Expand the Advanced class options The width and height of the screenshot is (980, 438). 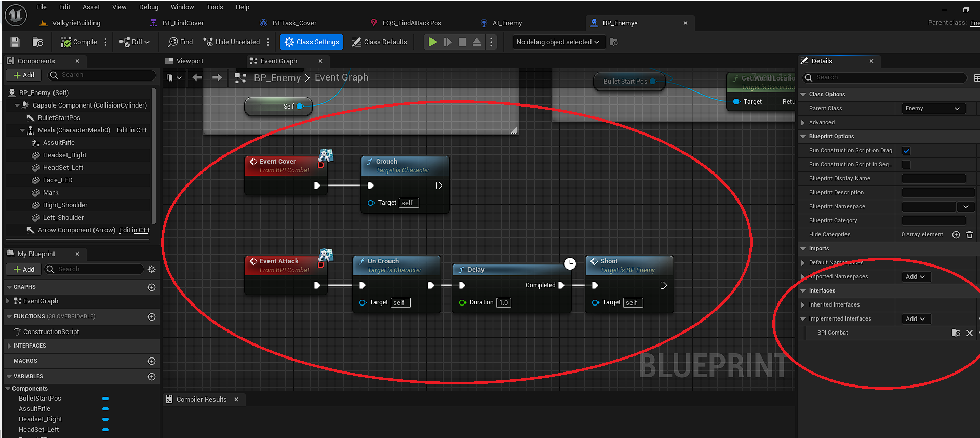[803, 123]
